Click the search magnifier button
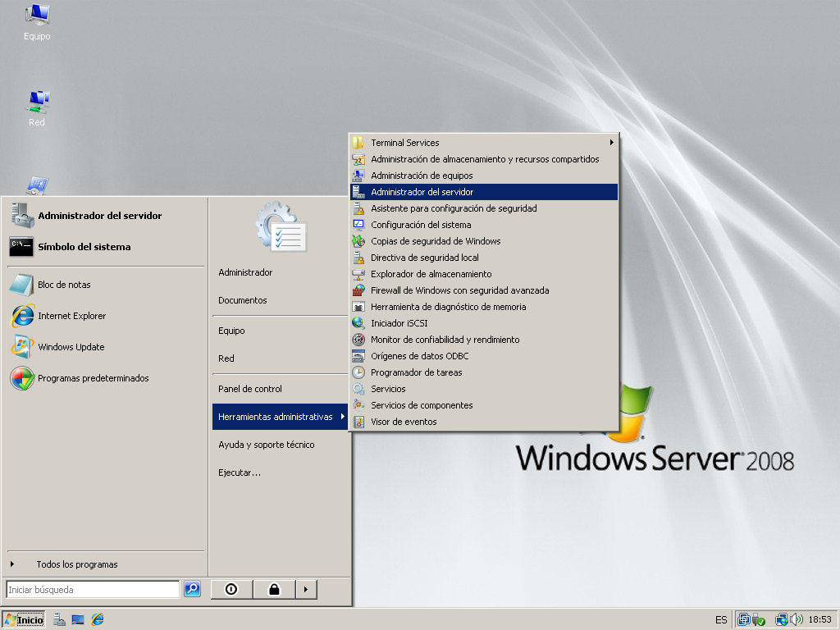The image size is (840, 630). 192,589
